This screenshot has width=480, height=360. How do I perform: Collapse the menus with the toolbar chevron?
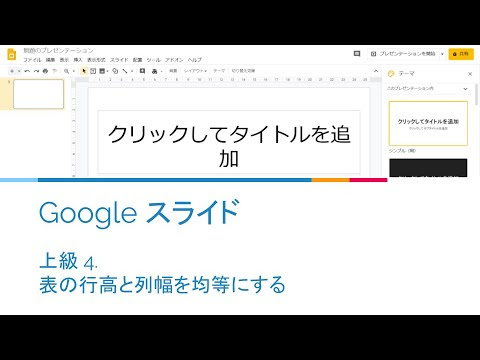pos(376,71)
